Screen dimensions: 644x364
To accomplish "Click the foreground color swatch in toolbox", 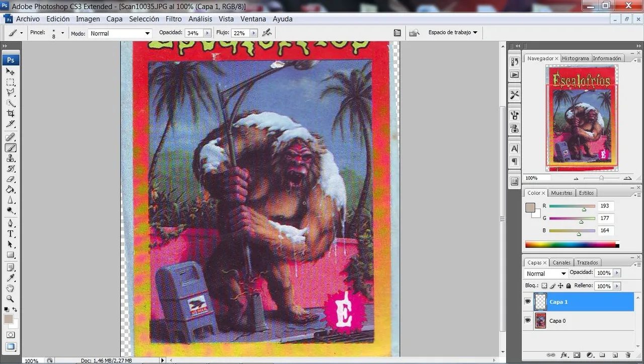I will click(8, 319).
